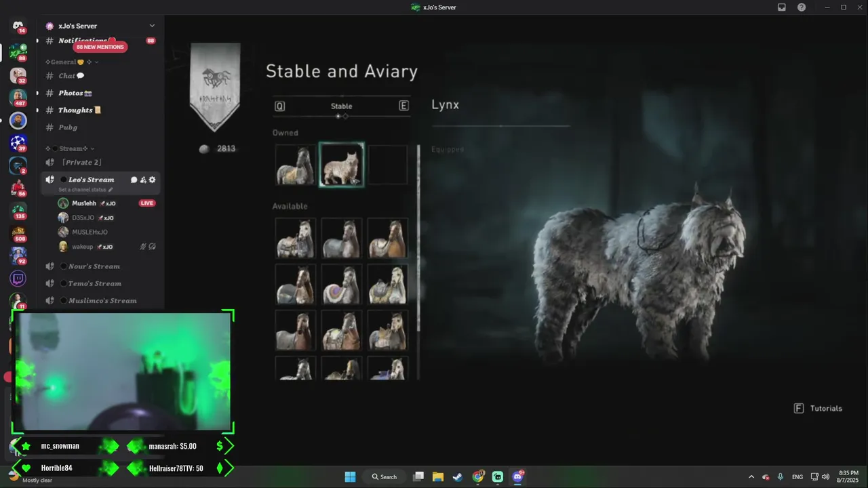Open Discord direct messages home icon
This screenshot has height=488, width=868.
18,26
